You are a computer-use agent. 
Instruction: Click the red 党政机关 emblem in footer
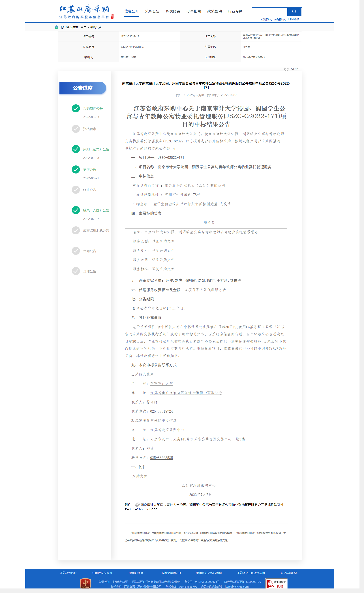[x=85, y=584]
